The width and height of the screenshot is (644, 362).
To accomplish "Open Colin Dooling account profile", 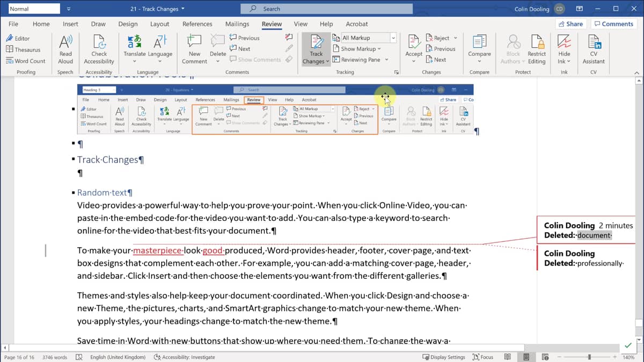I will (x=539, y=9).
